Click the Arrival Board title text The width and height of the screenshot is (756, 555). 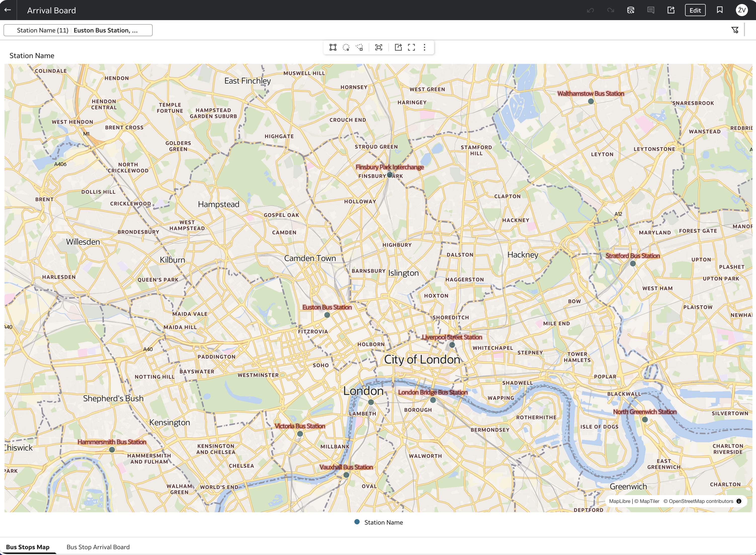point(51,10)
